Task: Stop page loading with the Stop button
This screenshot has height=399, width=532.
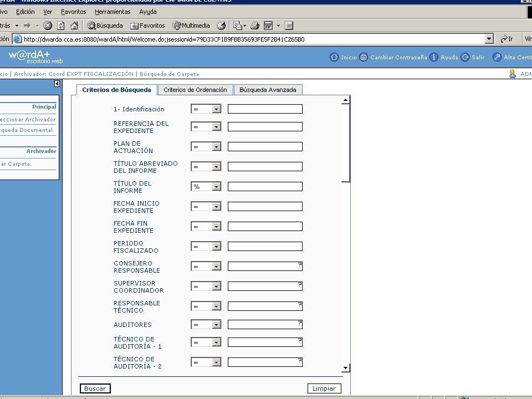Action: (x=48, y=25)
